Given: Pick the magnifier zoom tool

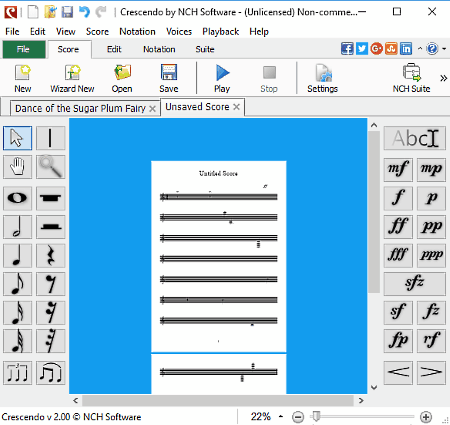Looking at the screenshot, I should [50, 167].
